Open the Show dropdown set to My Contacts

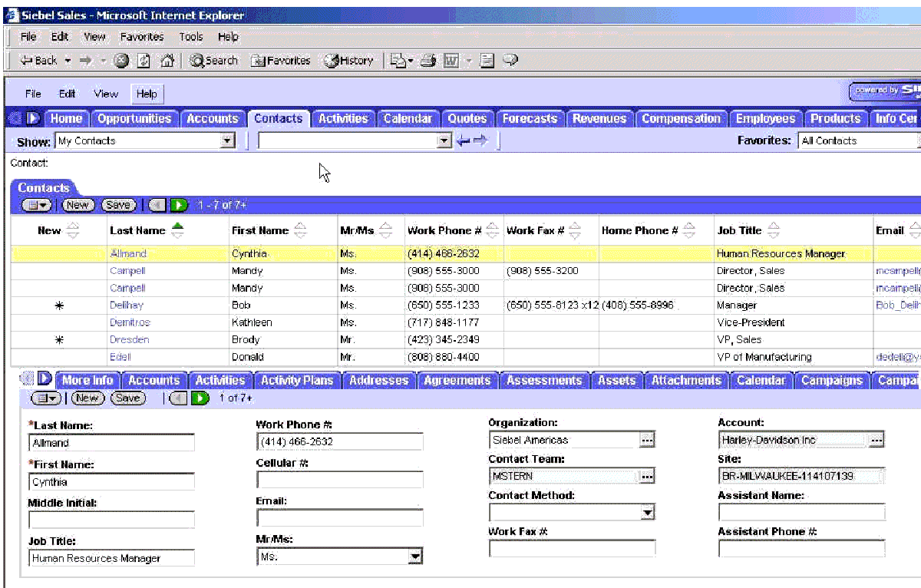pos(227,141)
